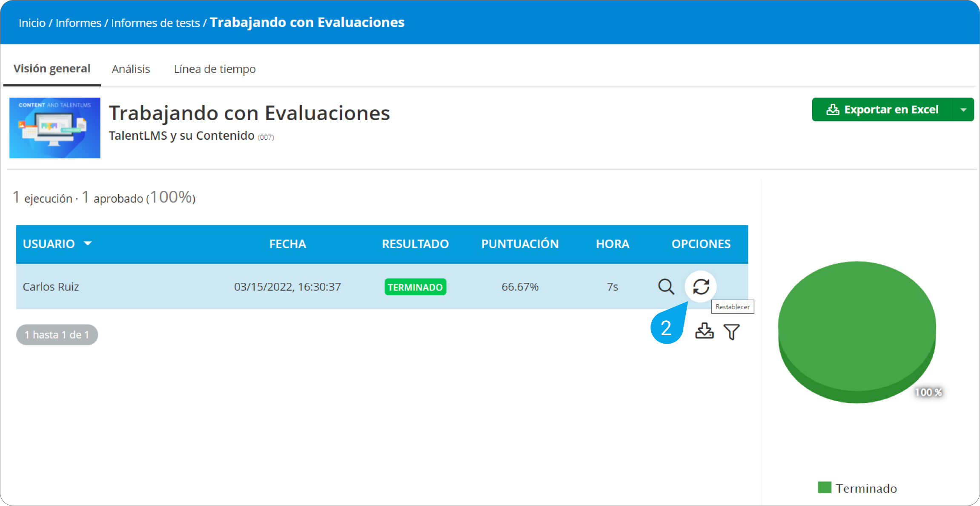Expand the Exportar en Excel dropdown arrow

click(963, 109)
